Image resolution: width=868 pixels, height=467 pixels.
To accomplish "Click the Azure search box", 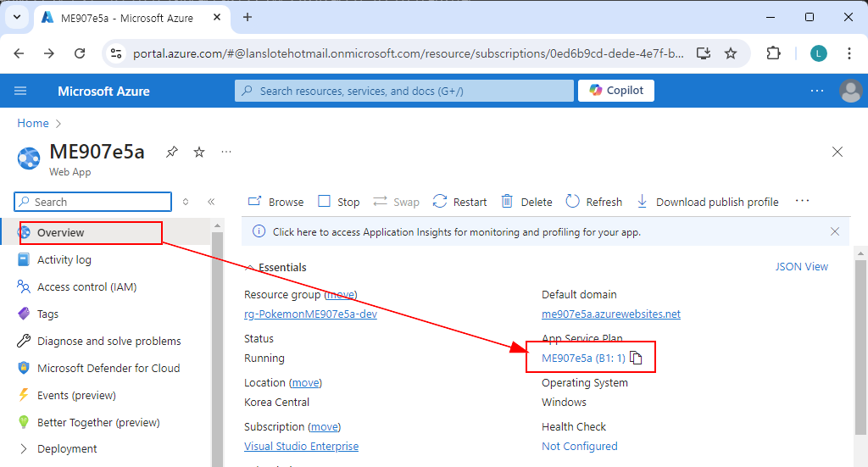I will pos(404,91).
